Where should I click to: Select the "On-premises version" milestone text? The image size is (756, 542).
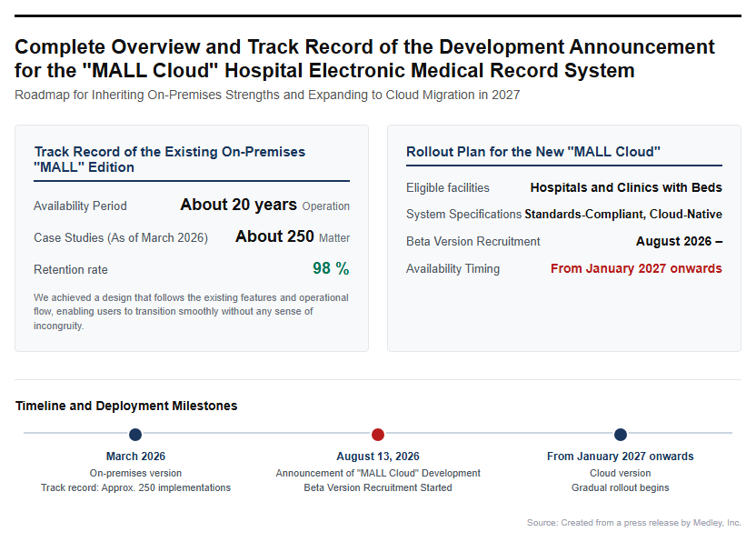point(135,473)
